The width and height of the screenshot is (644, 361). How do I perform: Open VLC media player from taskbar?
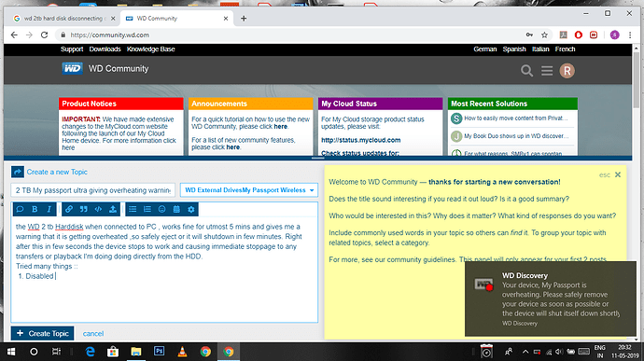(182, 352)
